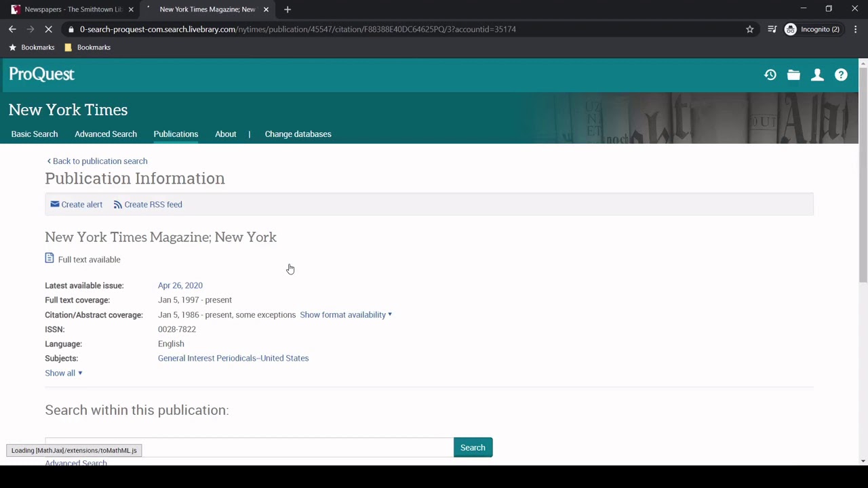Click the New York Times Magazine; New York heading
The width and height of the screenshot is (868, 488).
(x=161, y=237)
